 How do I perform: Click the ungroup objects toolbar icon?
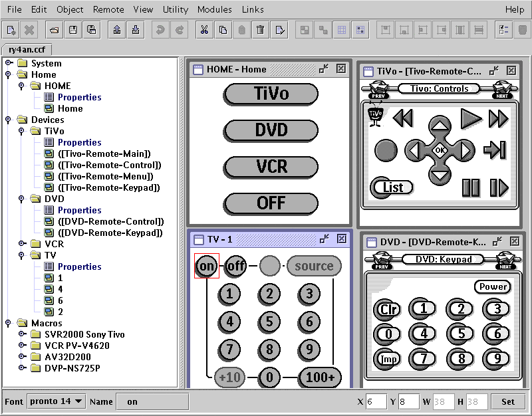click(x=323, y=30)
